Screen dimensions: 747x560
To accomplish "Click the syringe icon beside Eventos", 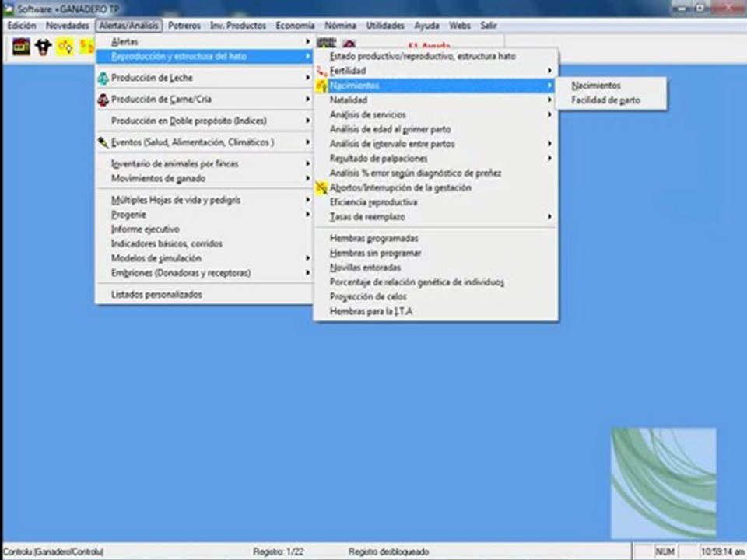I will pyautogui.click(x=103, y=142).
